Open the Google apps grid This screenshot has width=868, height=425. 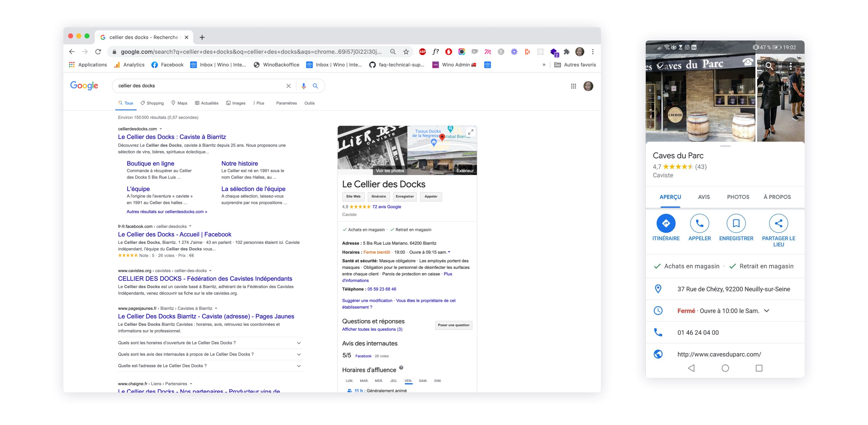[573, 86]
